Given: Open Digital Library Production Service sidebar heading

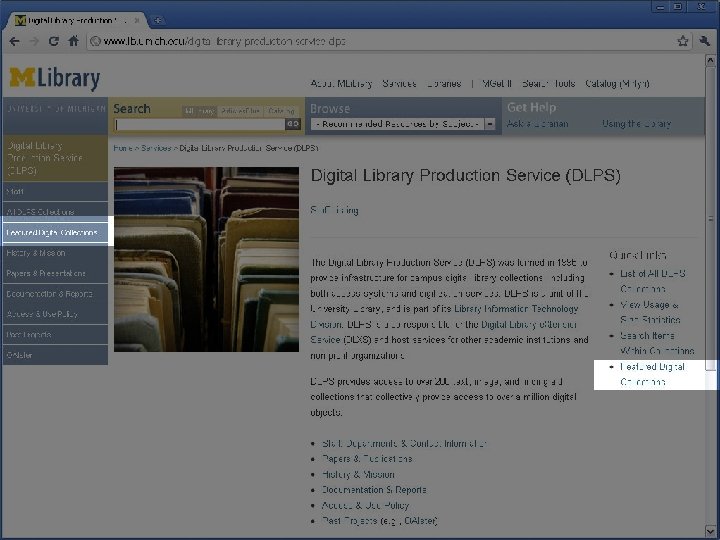Looking at the screenshot, I should pyautogui.click(x=55, y=158).
